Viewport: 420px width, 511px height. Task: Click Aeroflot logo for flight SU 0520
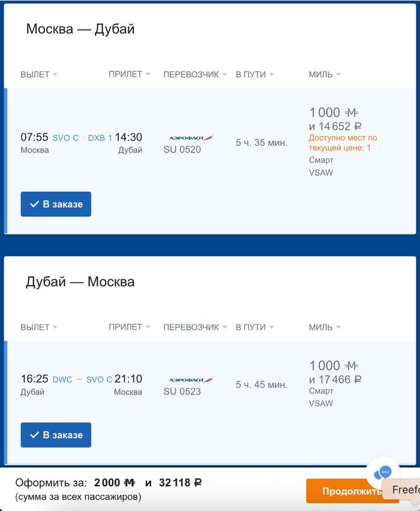click(191, 138)
